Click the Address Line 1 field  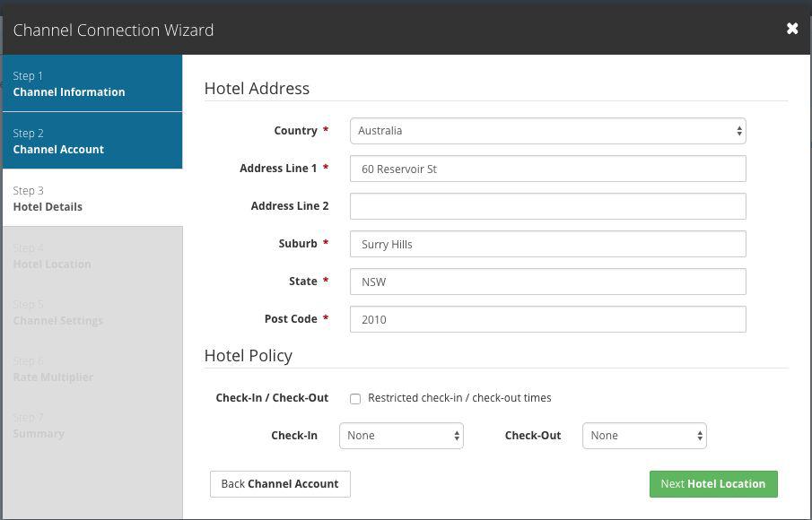coord(547,169)
